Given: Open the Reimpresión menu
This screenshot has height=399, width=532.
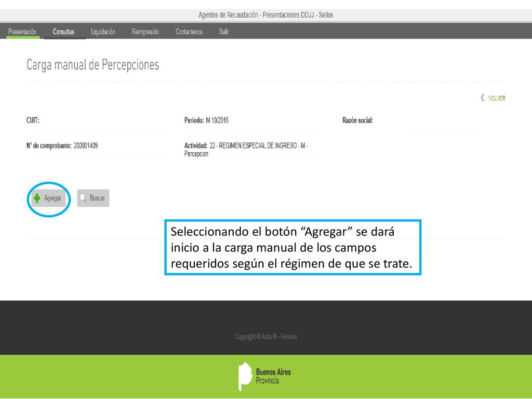Looking at the screenshot, I should (x=145, y=32).
